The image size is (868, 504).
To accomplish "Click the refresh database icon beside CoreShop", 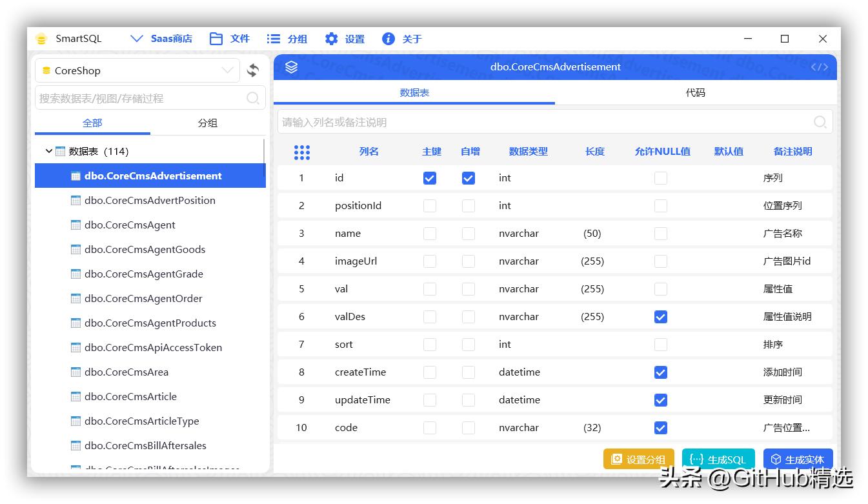I will pyautogui.click(x=253, y=70).
